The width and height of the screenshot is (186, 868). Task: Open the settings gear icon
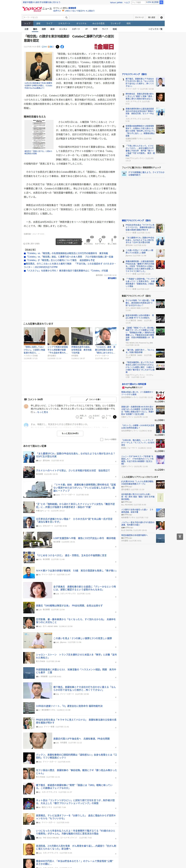[x=161, y=17]
